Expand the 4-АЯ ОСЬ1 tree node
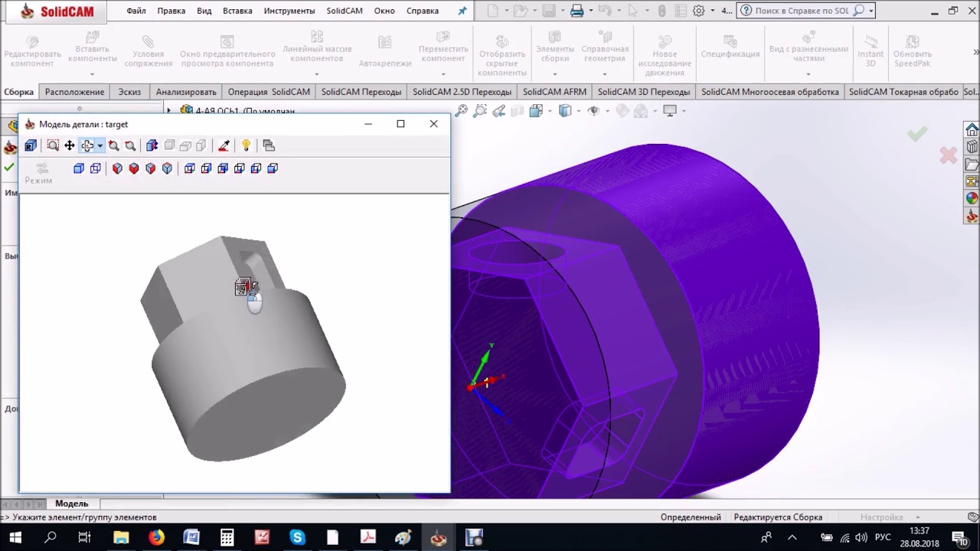The height and width of the screenshot is (551, 980). click(x=169, y=111)
